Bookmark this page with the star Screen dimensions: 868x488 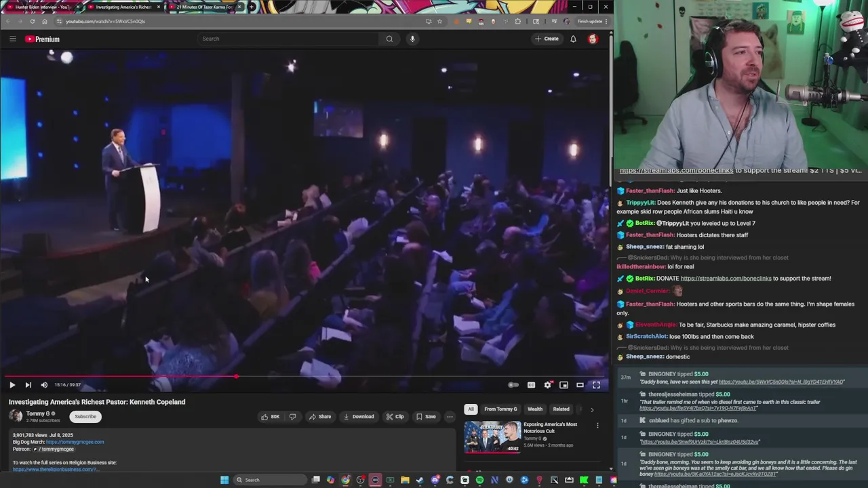pos(439,21)
